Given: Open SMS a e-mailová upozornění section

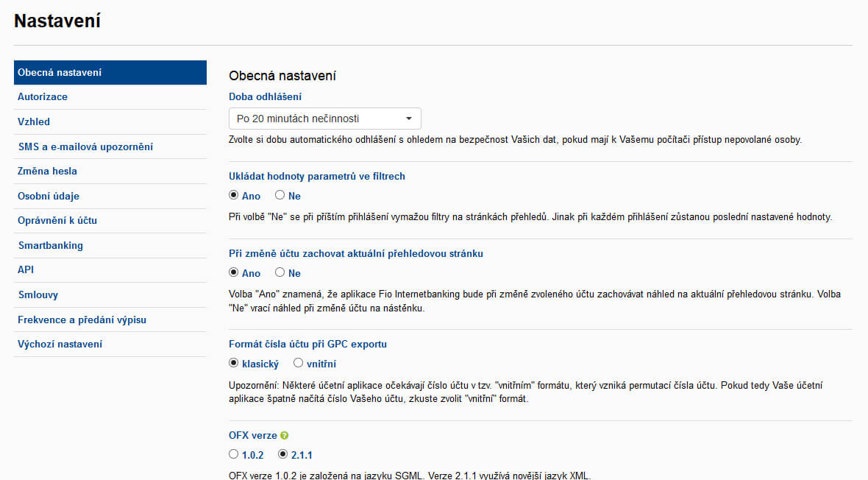Looking at the screenshot, I should pos(85,147).
